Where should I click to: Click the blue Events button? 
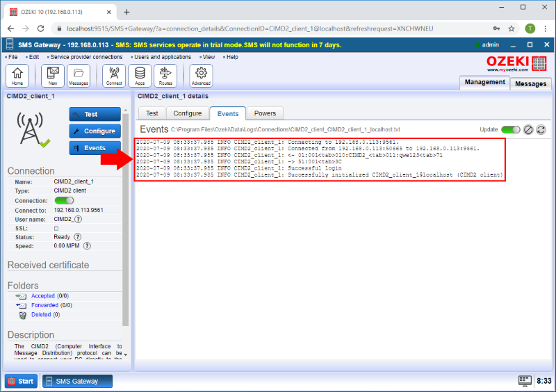95,148
